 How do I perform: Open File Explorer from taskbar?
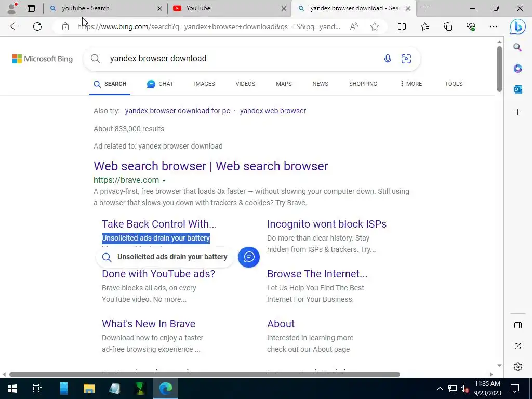coord(89,389)
